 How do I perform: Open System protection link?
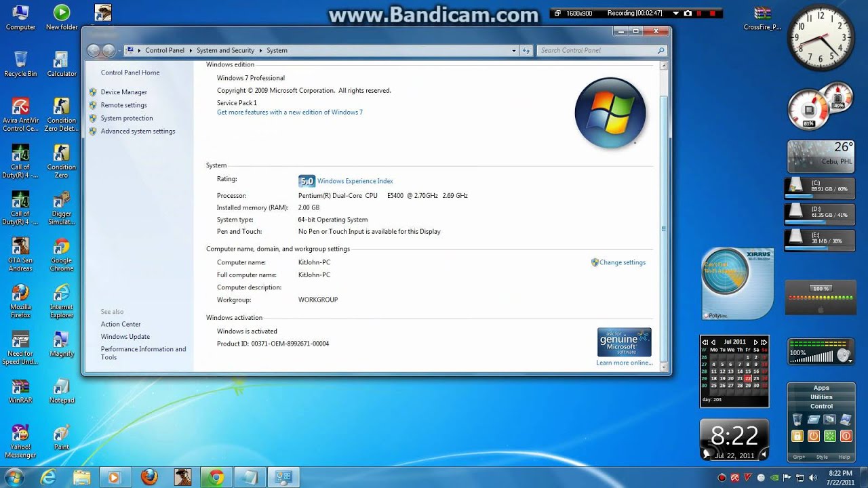click(x=127, y=118)
